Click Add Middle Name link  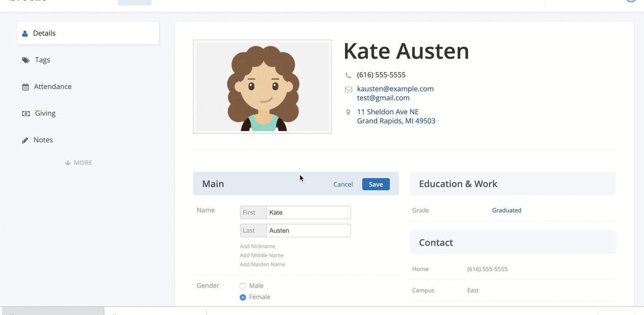262,255
